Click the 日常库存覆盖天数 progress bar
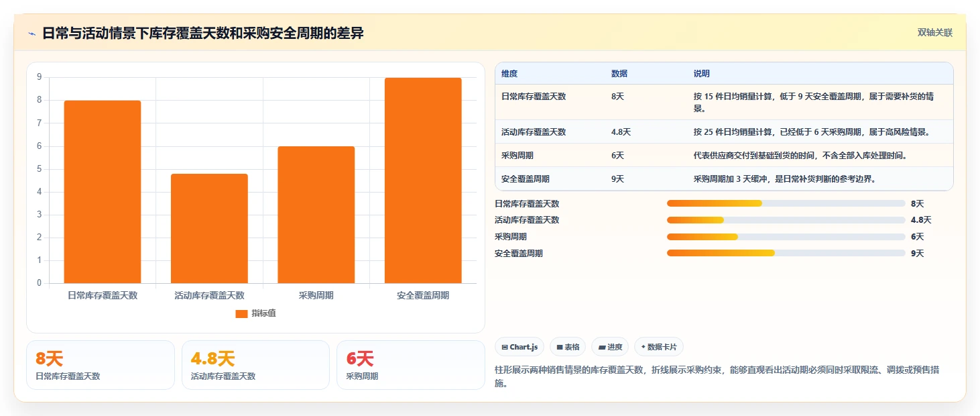The height and width of the screenshot is (416, 980). coord(786,203)
